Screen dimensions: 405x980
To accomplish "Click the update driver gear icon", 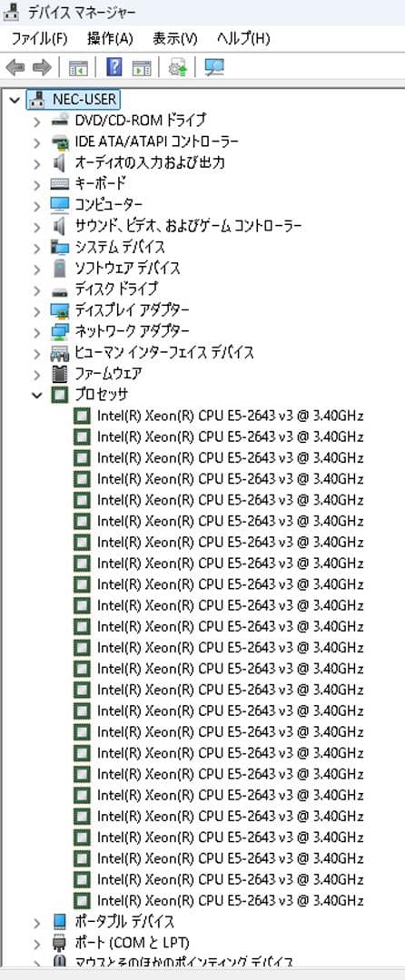I will coord(178,67).
